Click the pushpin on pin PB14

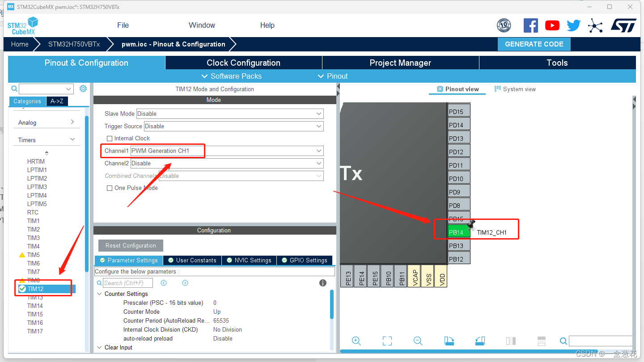coord(471,225)
